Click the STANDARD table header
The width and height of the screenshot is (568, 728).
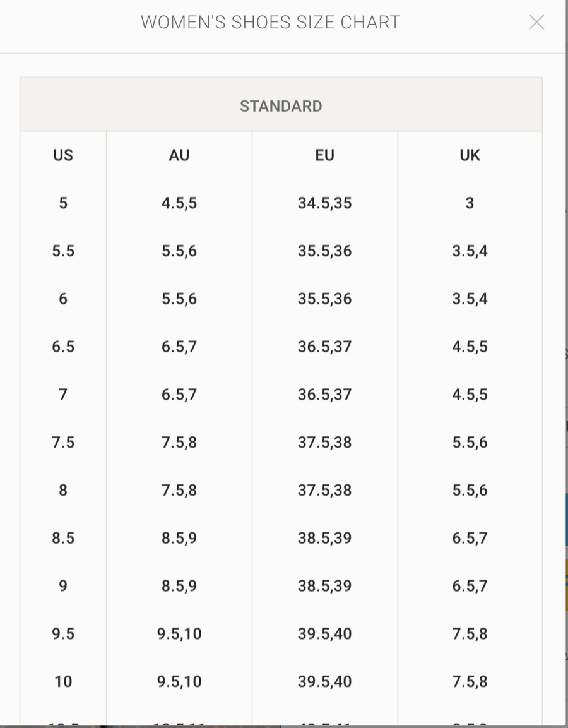click(x=281, y=106)
